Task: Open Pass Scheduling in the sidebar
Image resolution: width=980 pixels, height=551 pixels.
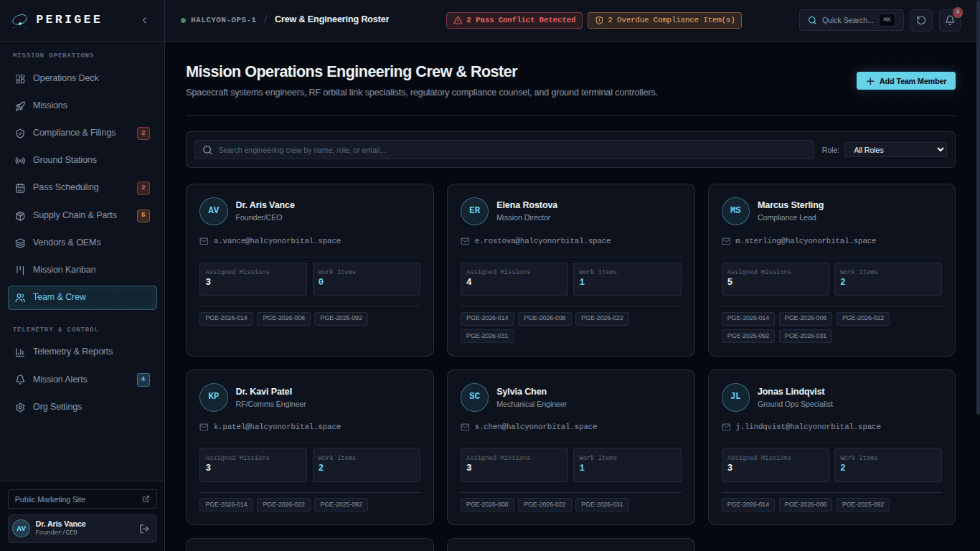Action: 83,187
